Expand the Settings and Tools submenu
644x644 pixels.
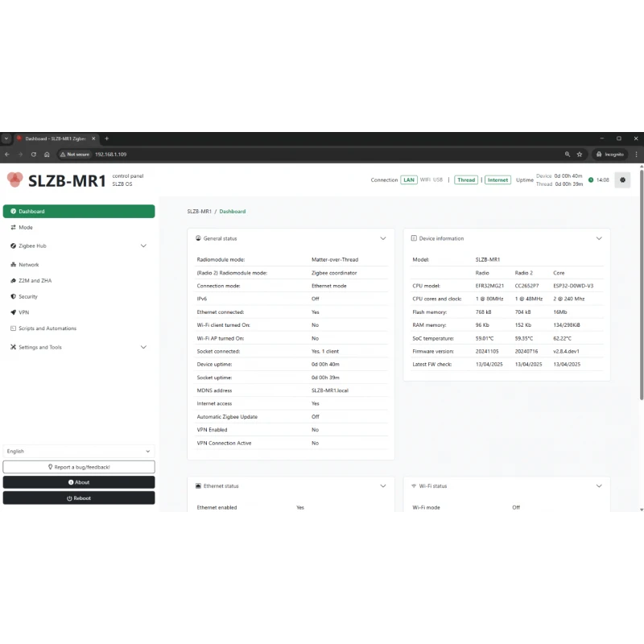coord(143,347)
